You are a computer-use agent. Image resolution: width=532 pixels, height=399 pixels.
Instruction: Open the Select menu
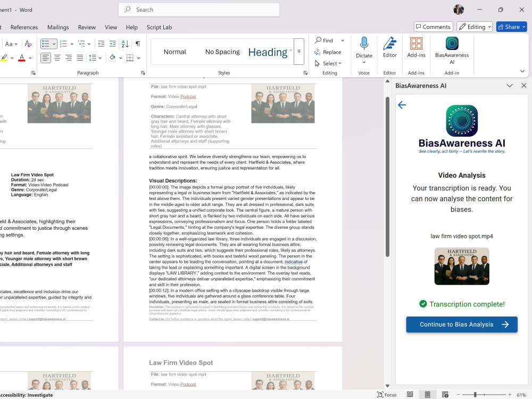click(x=328, y=63)
